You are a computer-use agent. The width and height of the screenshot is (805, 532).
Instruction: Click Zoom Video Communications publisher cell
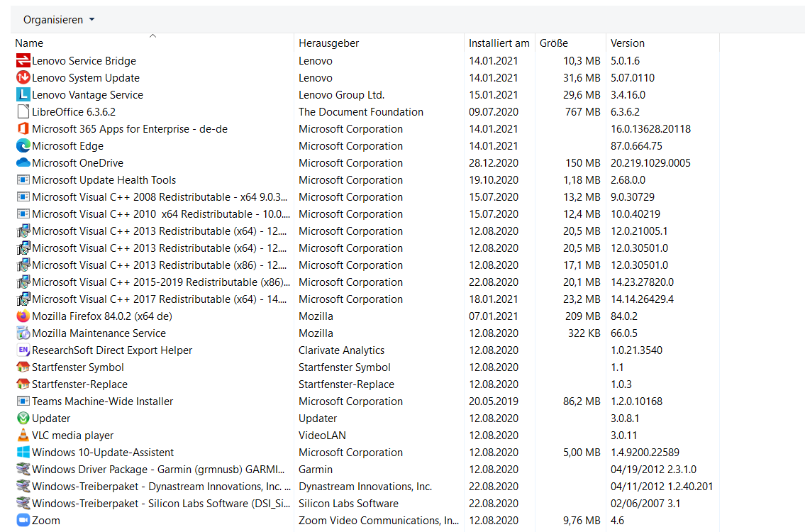pyautogui.click(x=378, y=520)
